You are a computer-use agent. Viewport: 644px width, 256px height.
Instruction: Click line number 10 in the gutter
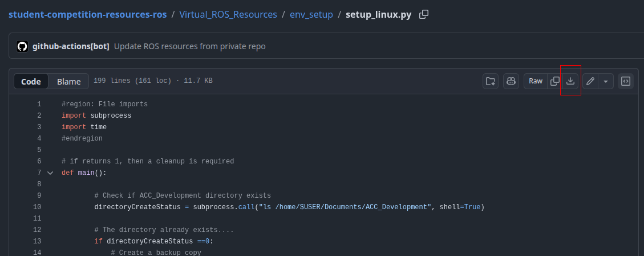coord(38,207)
